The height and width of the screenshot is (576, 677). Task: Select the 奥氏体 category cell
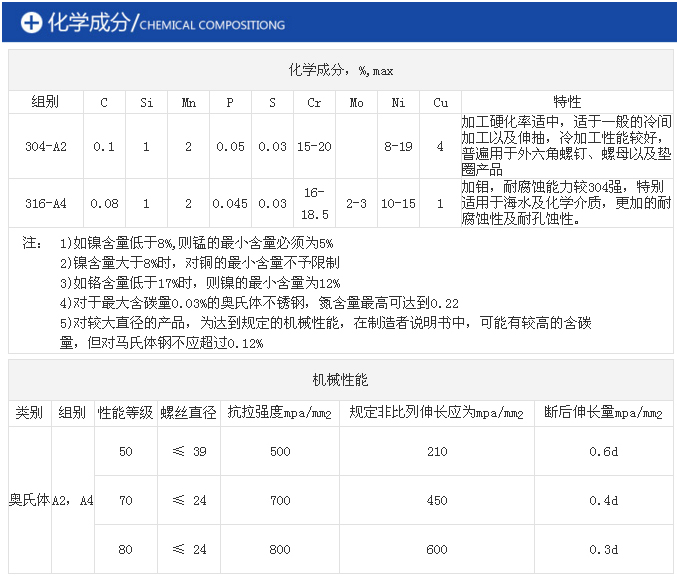pos(29,500)
